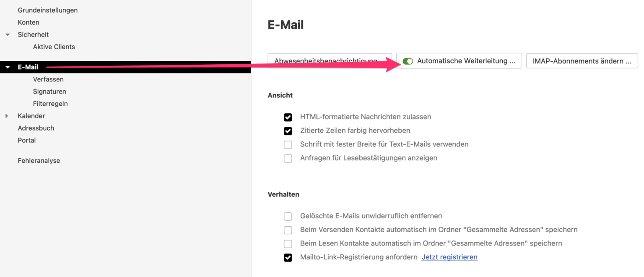Select the E-Mail sidebar entry
Screen dimensions: 644x277
tap(28, 67)
